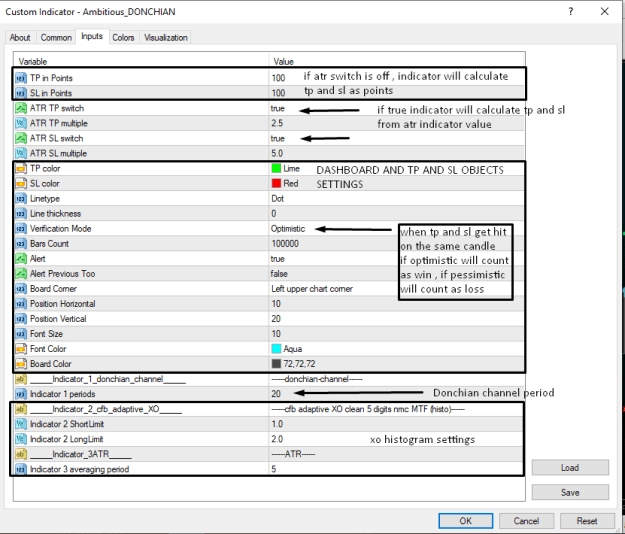Viewport: 625px width, 534px height.
Task: Click the Load button
Action: (x=570, y=467)
